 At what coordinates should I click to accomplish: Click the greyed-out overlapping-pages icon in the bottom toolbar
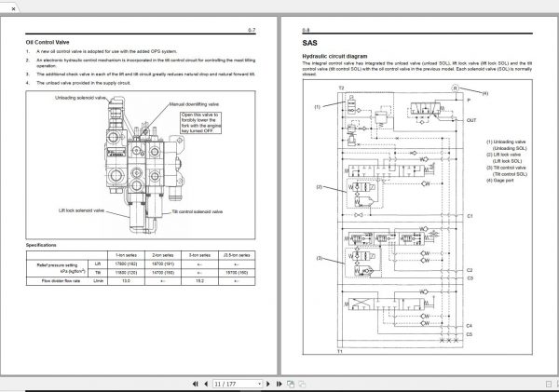[x=302, y=384]
